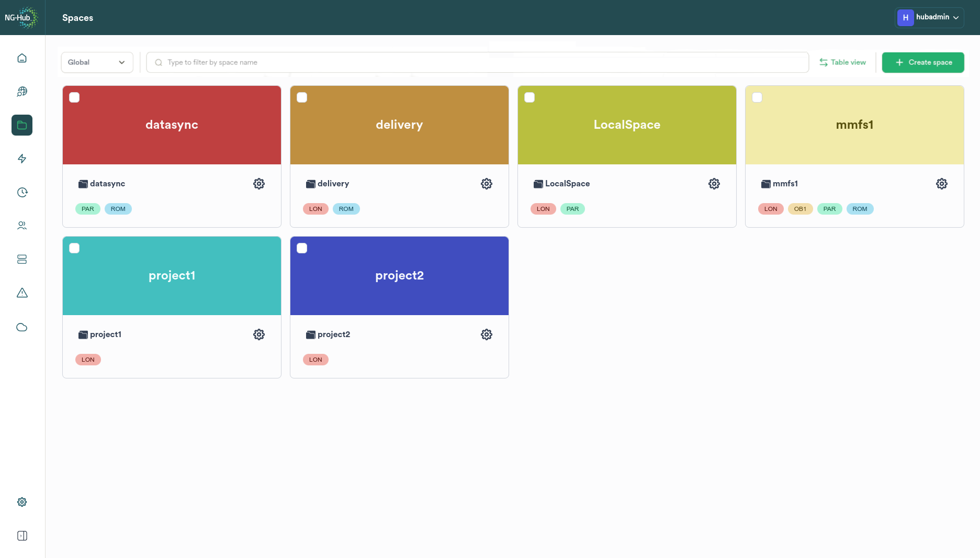Image resolution: width=980 pixels, height=558 pixels.
Task: Click the ROM tag on delivery card
Action: coord(346,209)
